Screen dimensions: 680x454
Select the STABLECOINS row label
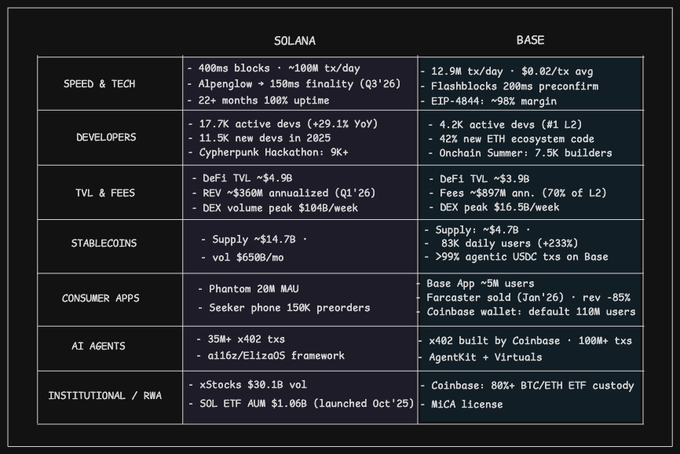click(x=104, y=243)
